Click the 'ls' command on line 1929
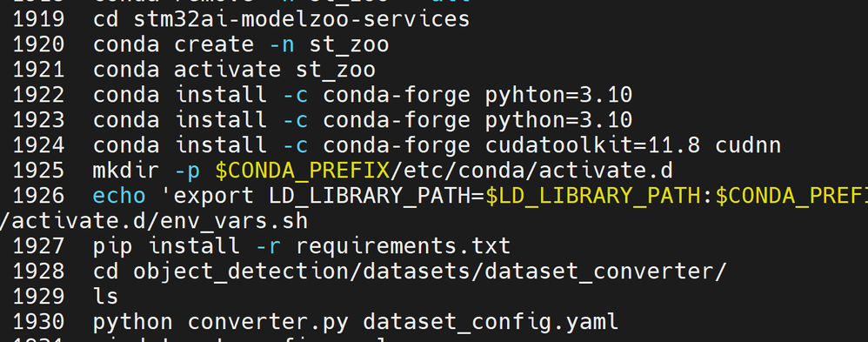Screen dimensions: 868x342 point(106,295)
